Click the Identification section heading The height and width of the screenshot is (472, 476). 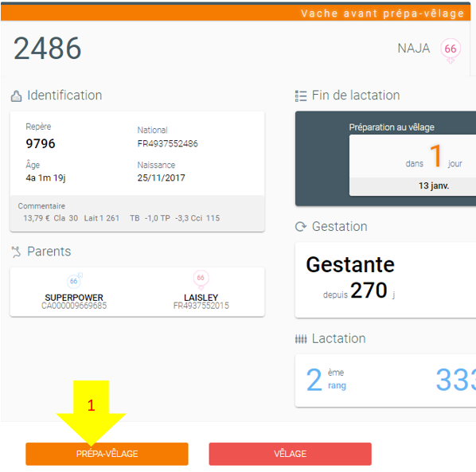click(64, 96)
